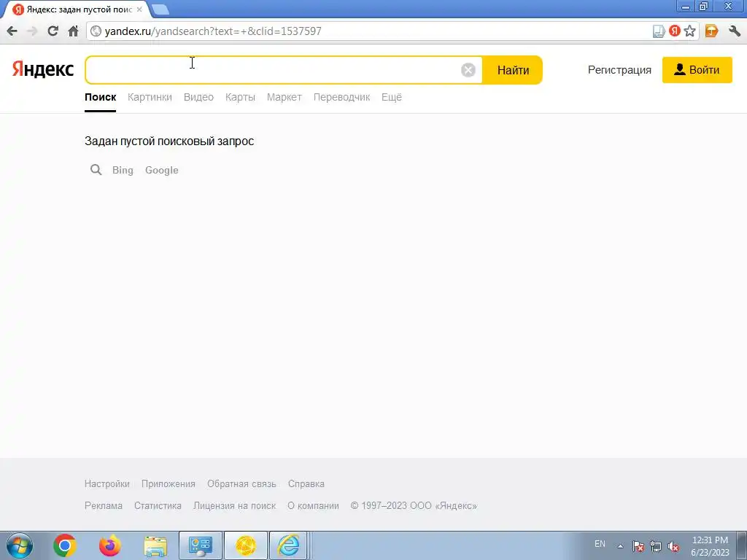This screenshot has height=560, width=747.
Task: Open File Explorer from the taskbar
Action: (x=155, y=546)
